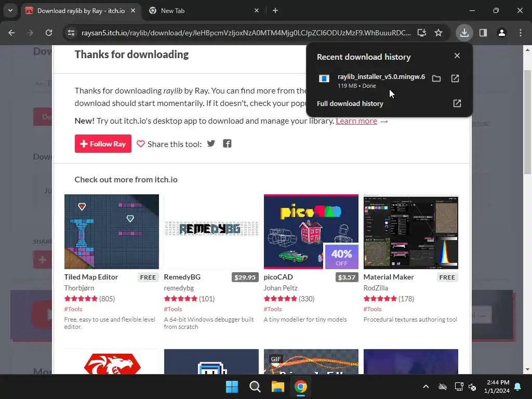Open Tiled Map Editor thumbnail
This screenshot has height=399, width=532.
point(112,232)
